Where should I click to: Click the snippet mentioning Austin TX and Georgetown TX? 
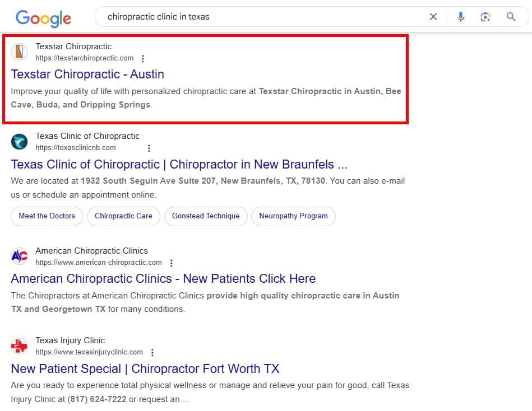point(205,302)
